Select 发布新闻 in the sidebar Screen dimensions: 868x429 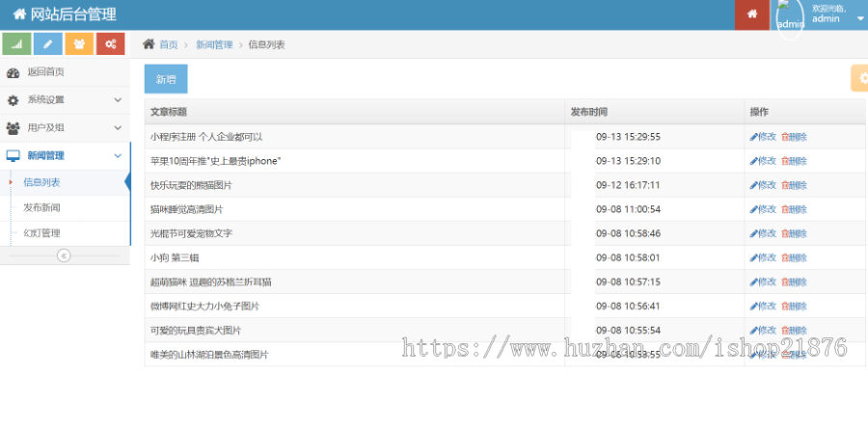pos(42,207)
